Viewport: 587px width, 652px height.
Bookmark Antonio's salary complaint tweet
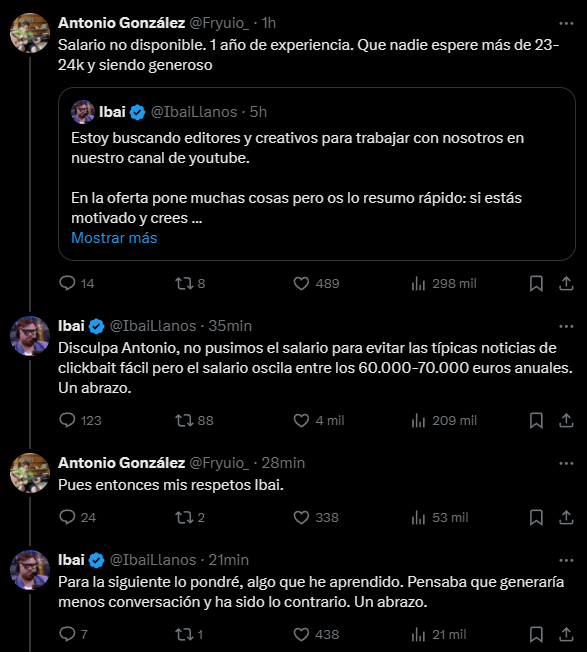pos(536,284)
